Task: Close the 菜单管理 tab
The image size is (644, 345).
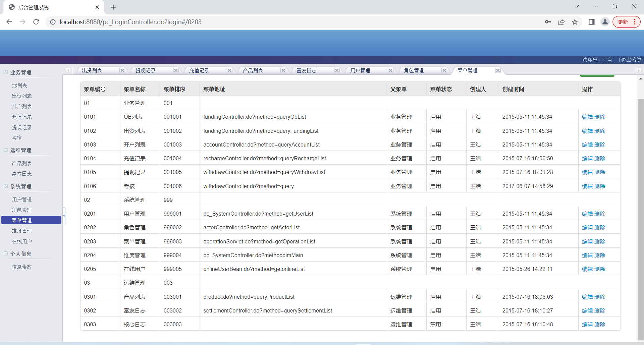Action: (x=498, y=70)
